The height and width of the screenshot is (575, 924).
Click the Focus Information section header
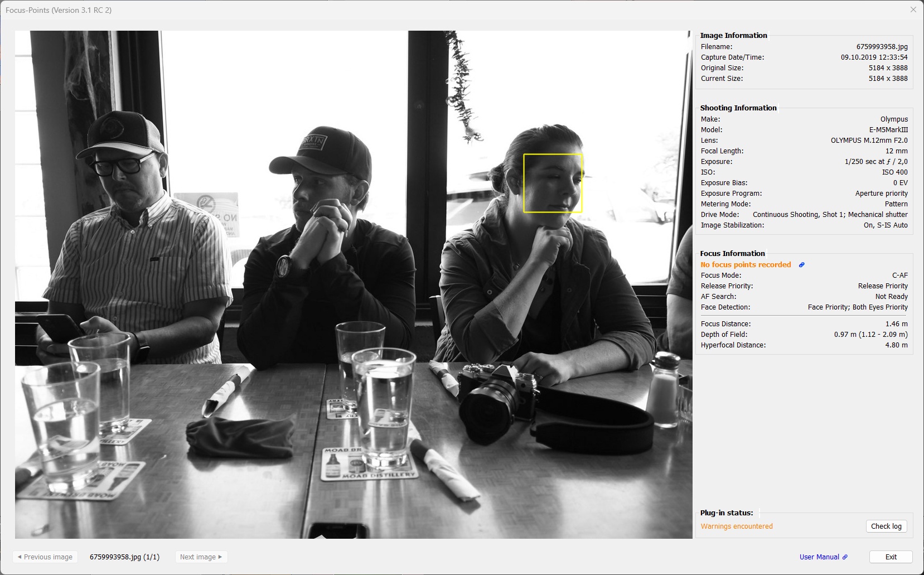point(733,253)
